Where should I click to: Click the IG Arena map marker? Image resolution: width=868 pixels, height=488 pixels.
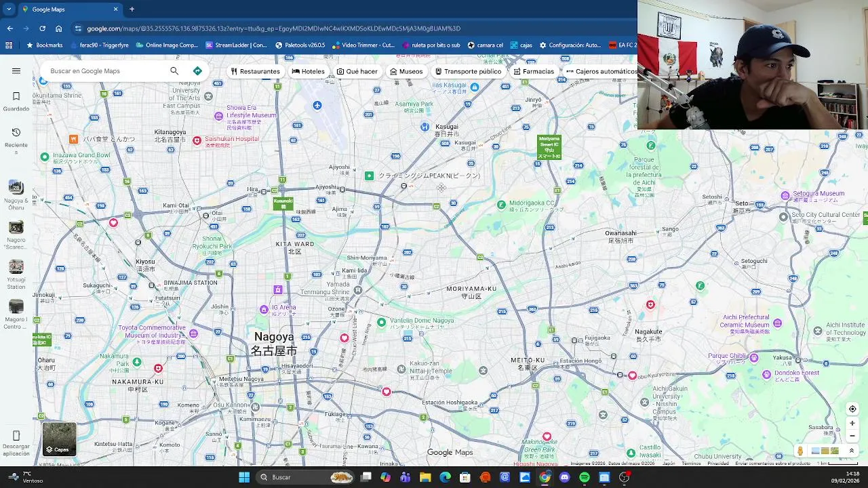click(264, 310)
